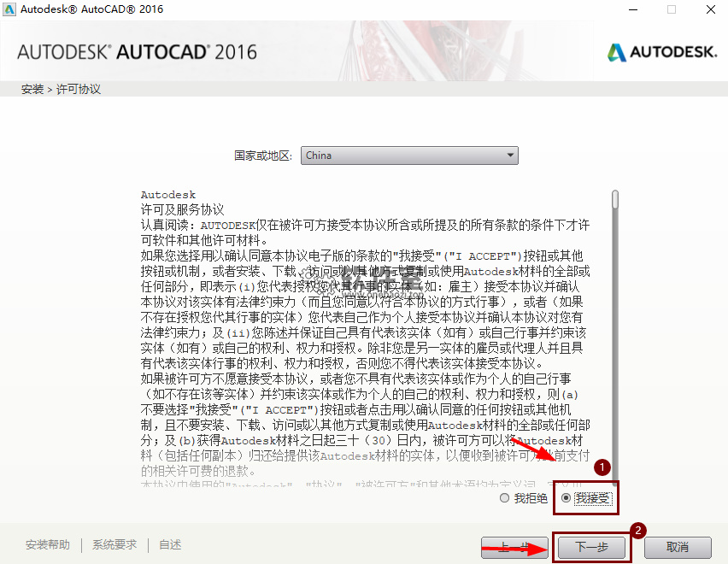Click the AutoCAD icon in the title bar
This screenshot has height=564, width=728.
tap(9, 9)
